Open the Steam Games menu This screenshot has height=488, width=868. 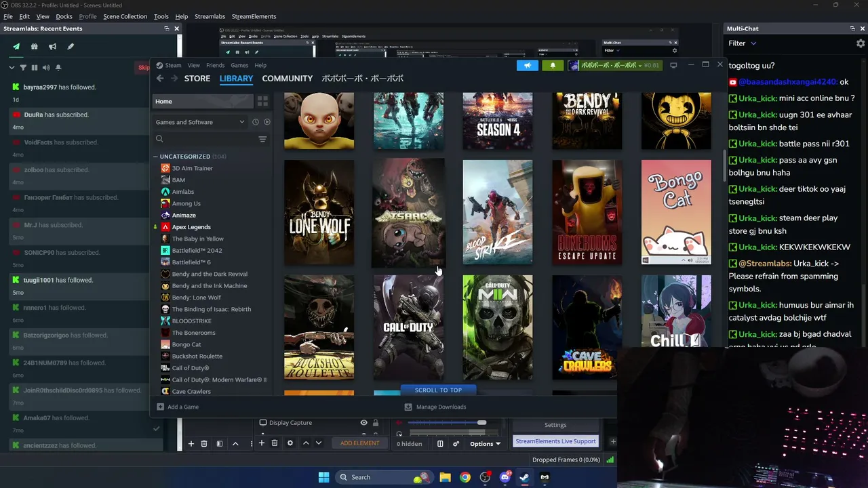(x=239, y=66)
